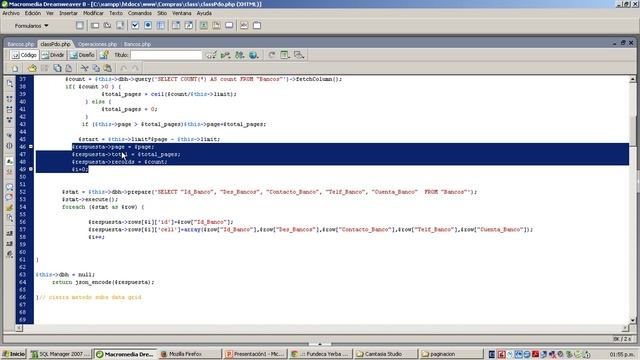Open Recent Snippets dropdown in coding toolbar
The image size is (640, 360).
click(9, 218)
